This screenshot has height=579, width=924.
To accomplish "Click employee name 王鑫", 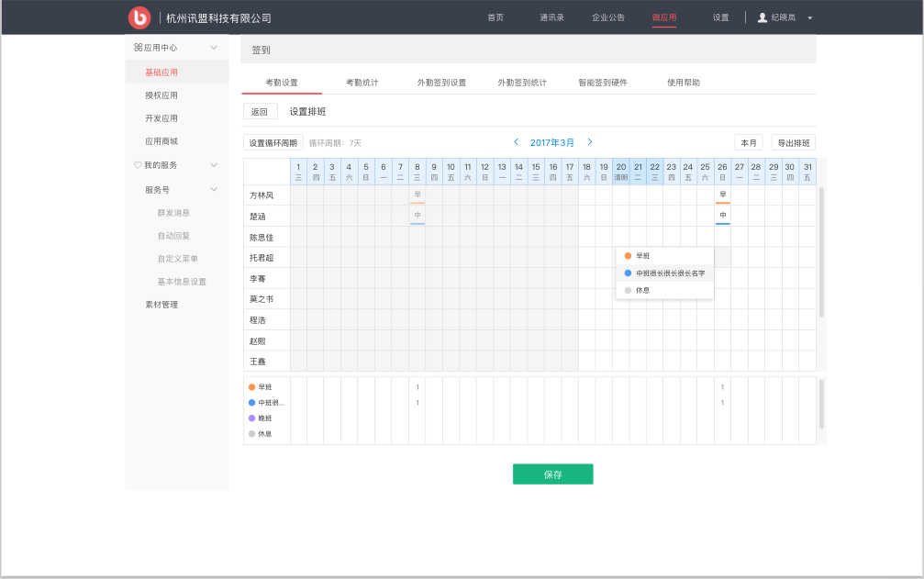I will 258,362.
